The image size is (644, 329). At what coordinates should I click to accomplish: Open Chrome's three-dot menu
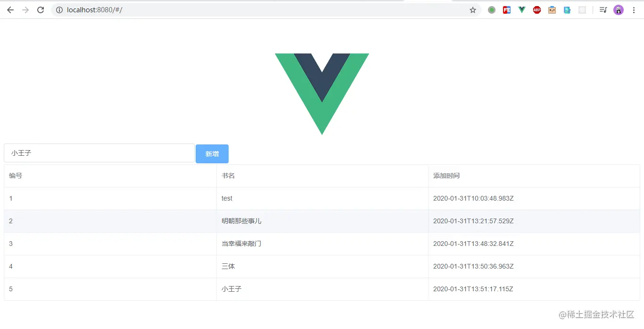coord(634,10)
